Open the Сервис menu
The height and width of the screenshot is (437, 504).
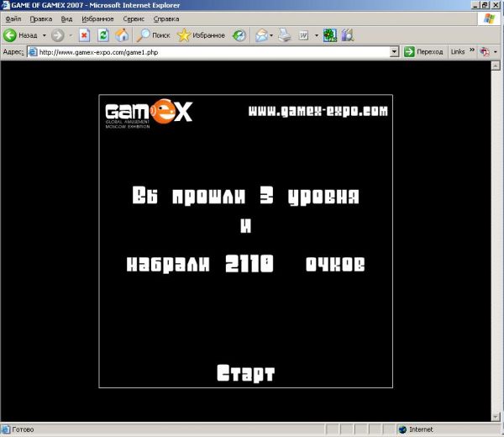pos(133,18)
